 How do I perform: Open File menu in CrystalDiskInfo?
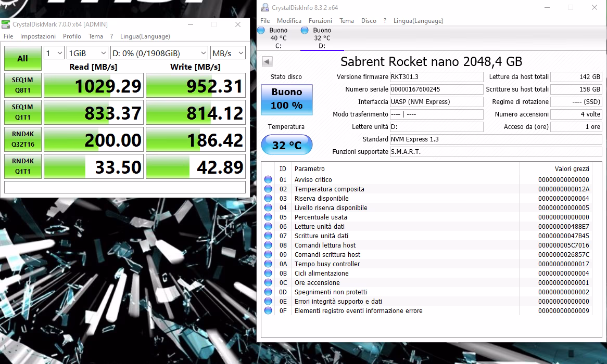click(x=265, y=21)
